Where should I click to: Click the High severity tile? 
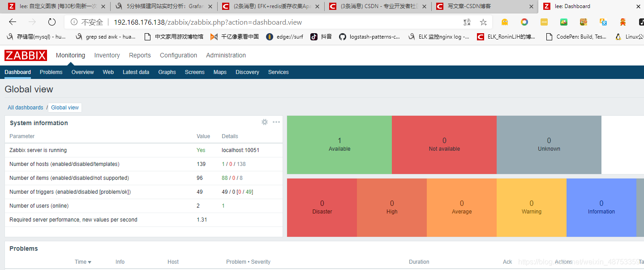392,208
